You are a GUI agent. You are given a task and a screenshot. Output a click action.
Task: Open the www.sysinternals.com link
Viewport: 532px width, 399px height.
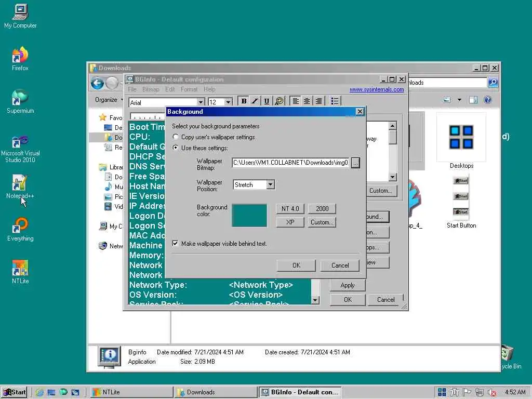[377, 89]
